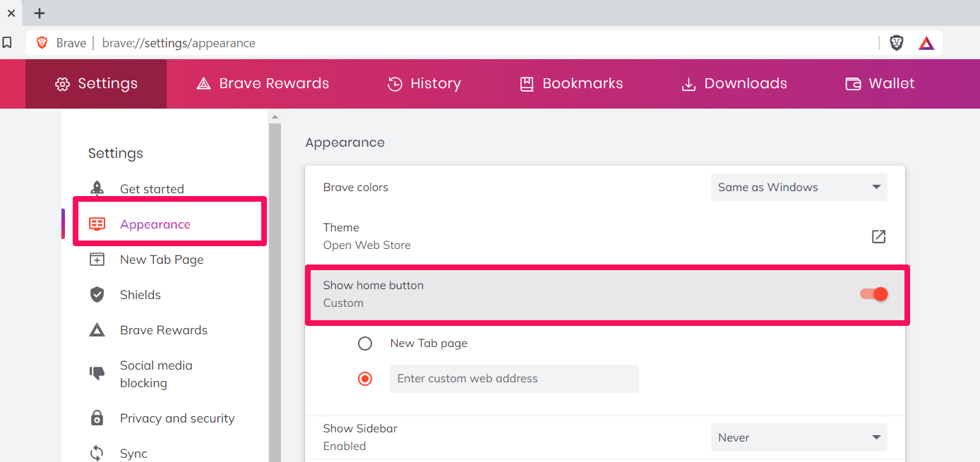Open Privacy and security settings
This screenshot has width=980, height=462.
tap(177, 418)
